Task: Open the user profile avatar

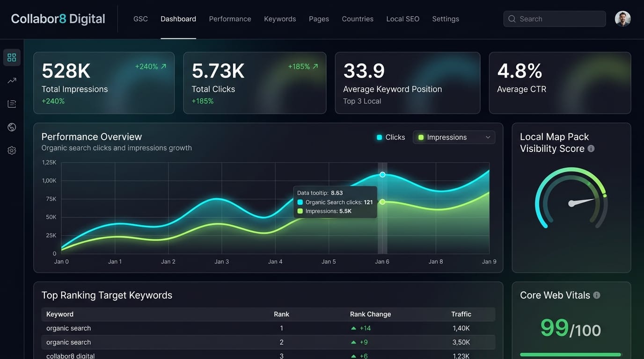Action: pos(622,19)
